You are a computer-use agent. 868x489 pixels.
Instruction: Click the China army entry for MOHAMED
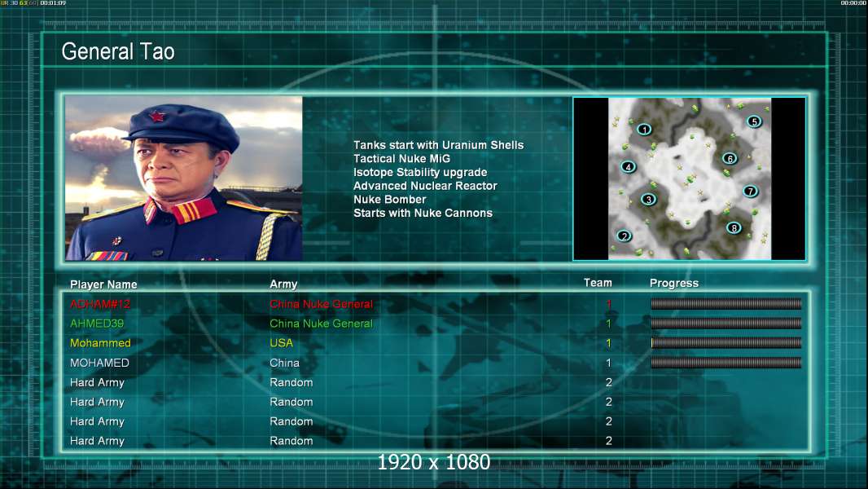pos(284,363)
